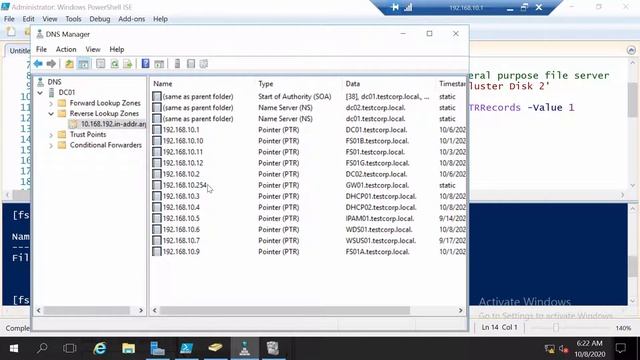Click the Export List toolbar icon

click(128, 64)
